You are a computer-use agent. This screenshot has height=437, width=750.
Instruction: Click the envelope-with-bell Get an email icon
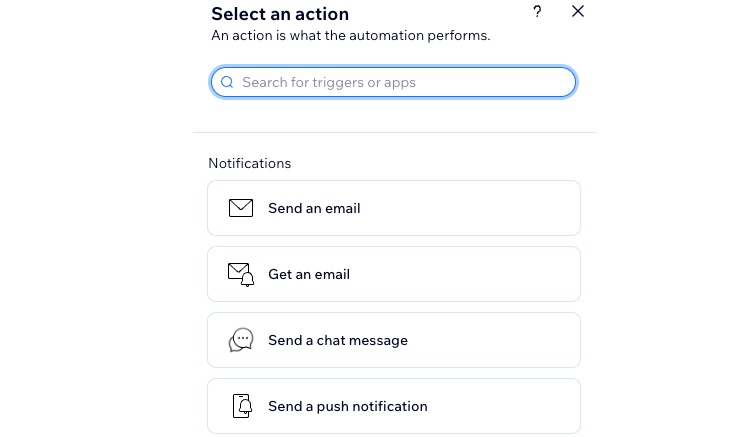click(241, 274)
